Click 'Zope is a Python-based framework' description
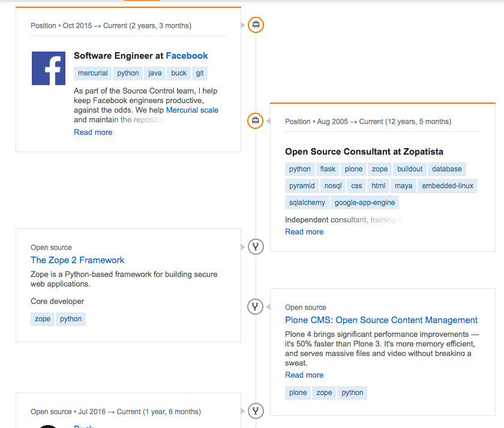504x428 pixels. 124,279
